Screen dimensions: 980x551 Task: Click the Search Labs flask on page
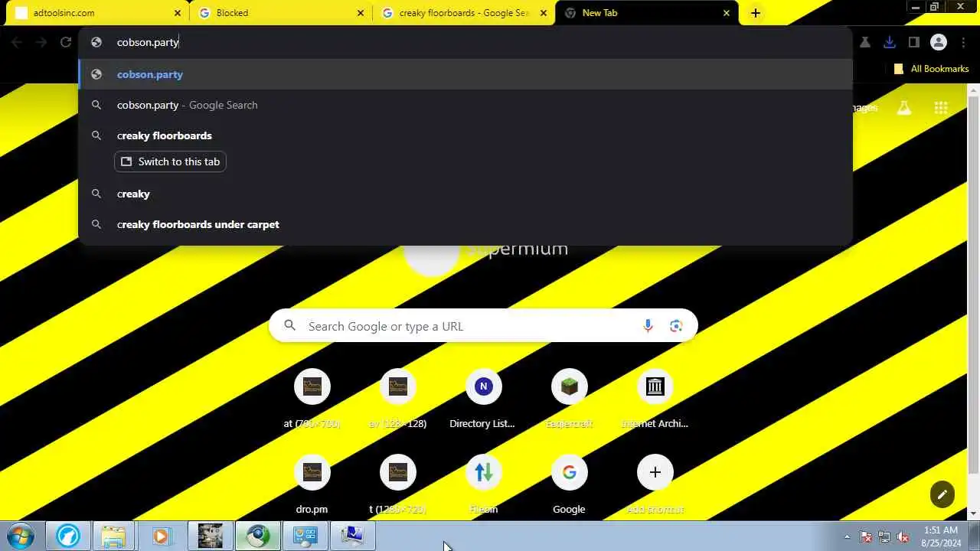[x=904, y=108]
